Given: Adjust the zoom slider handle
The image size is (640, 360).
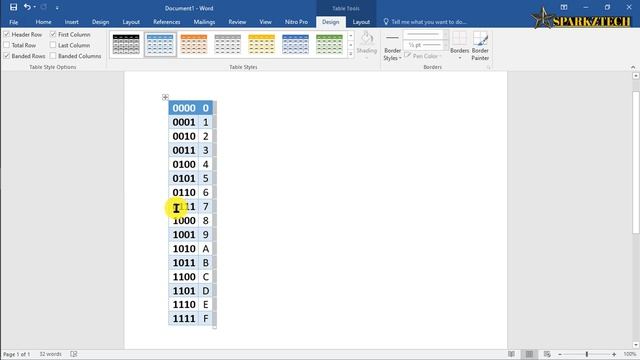Looking at the screenshot, I should [587, 354].
